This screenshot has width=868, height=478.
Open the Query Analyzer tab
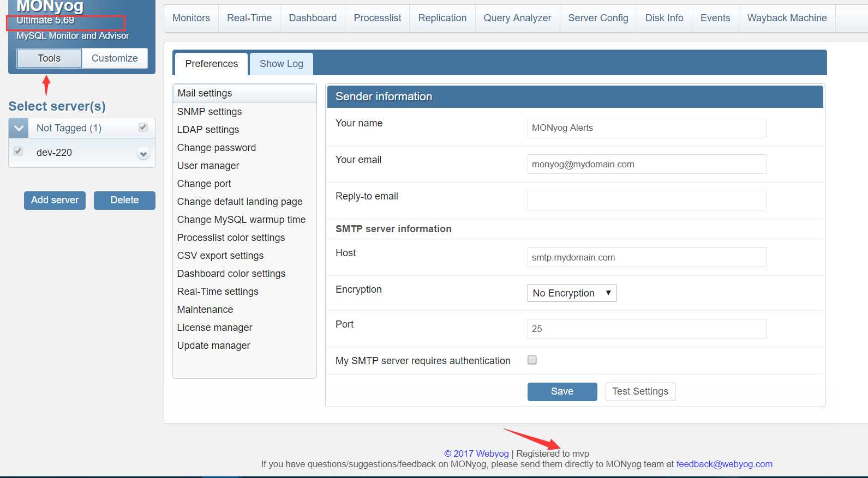click(517, 18)
